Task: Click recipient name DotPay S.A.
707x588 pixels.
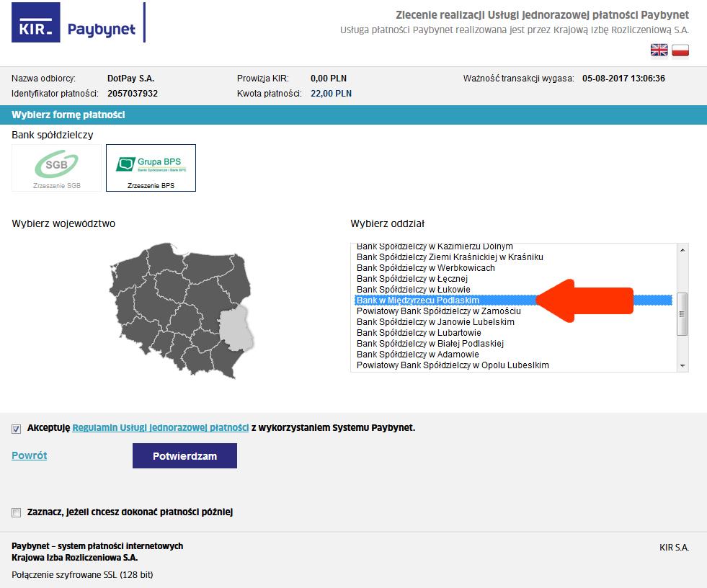Action: (130, 79)
